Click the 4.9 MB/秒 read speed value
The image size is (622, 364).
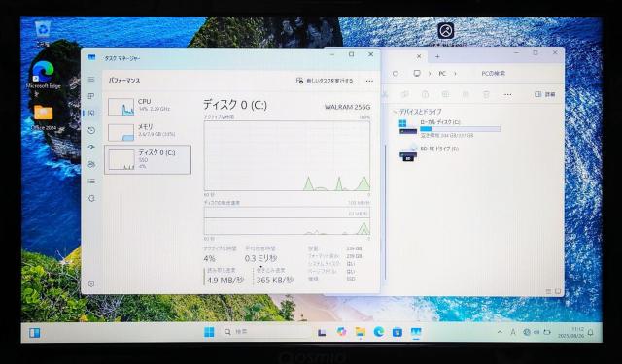coord(225,280)
